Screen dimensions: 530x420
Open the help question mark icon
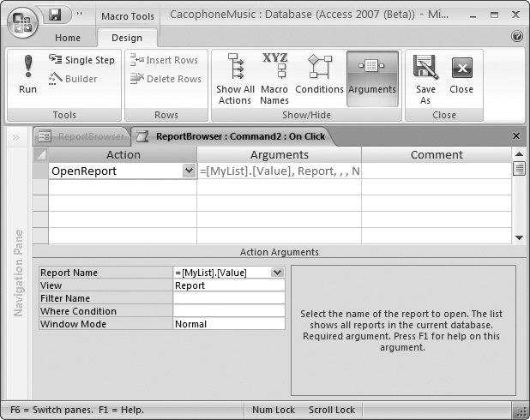517,37
